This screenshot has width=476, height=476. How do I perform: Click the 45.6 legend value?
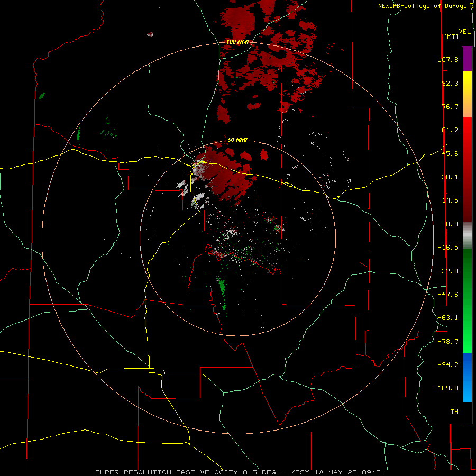pyautogui.click(x=450, y=153)
